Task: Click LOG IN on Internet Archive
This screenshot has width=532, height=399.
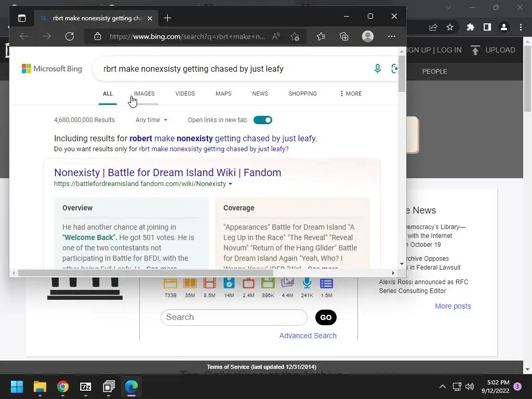Action: click(449, 50)
